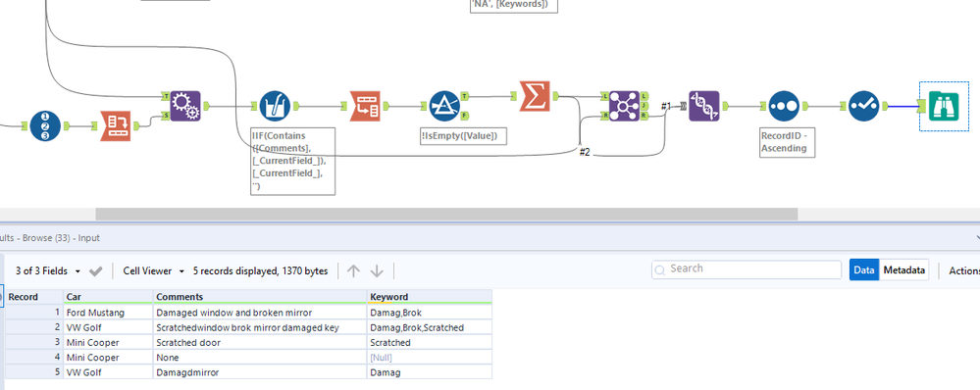The image size is (980, 390).
Task: Select the 'RecordID - Ascending' annotation
Action: pyautogui.click(x=788, y=142)
